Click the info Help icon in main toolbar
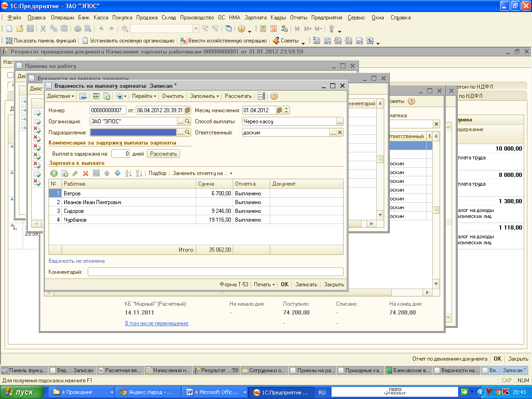 point(242,29)
